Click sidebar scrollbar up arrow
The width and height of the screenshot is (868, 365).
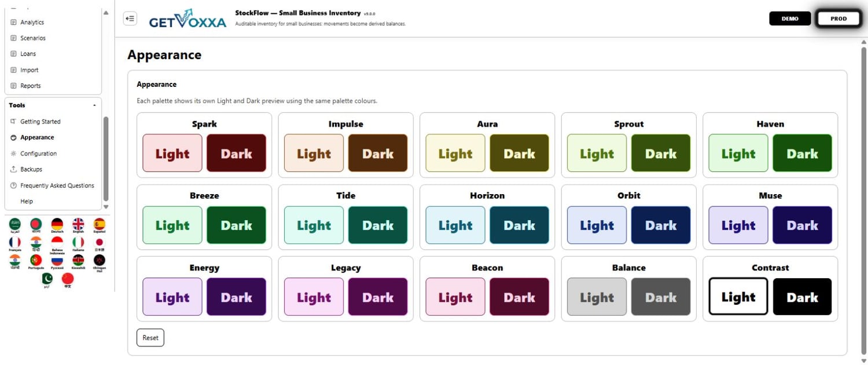[x=106, y=13]
